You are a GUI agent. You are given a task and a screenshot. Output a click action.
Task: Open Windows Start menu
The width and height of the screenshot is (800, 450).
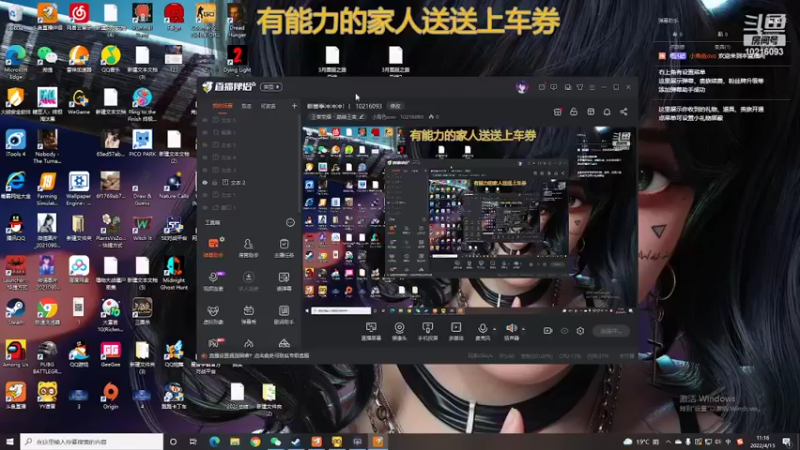pyautogui.click(x=10, y=442)
